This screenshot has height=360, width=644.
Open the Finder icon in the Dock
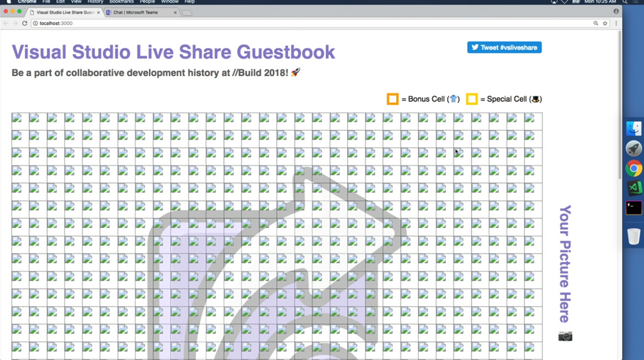tap(634, 129)
